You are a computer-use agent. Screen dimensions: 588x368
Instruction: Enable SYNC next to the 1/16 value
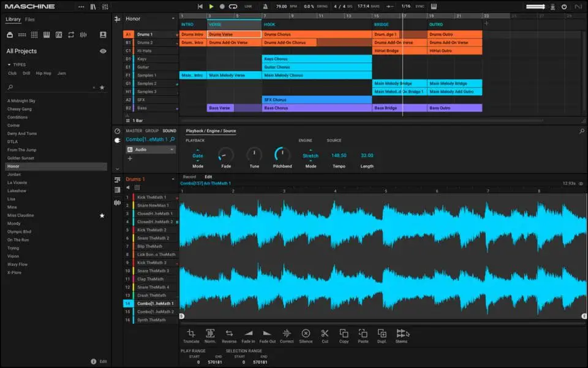[x=420, y=6]
